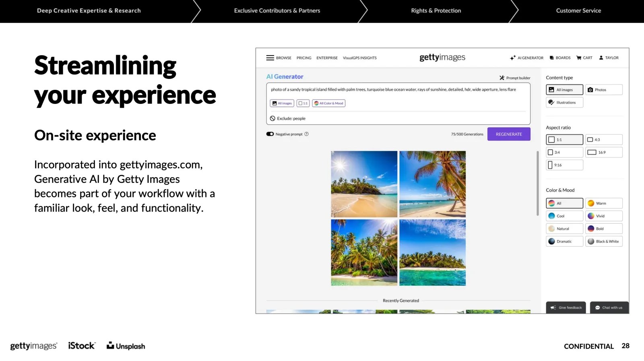Select the Natural color mood swatch
Screen dimensions: 644x361
564,228
